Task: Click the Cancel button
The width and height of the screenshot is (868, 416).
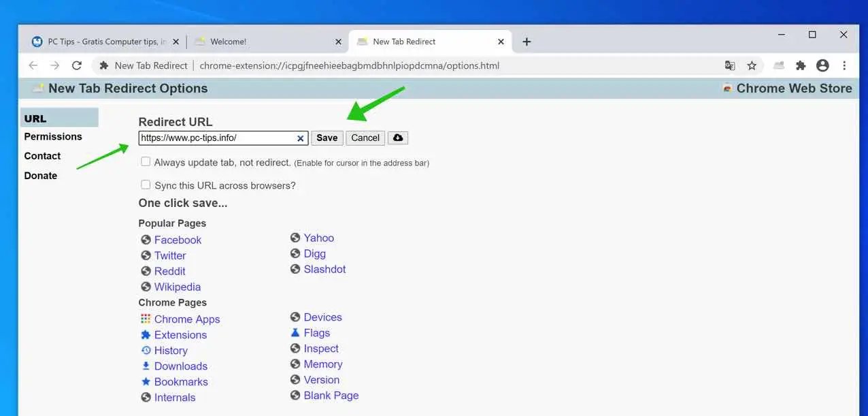Action: pos(365,138)
